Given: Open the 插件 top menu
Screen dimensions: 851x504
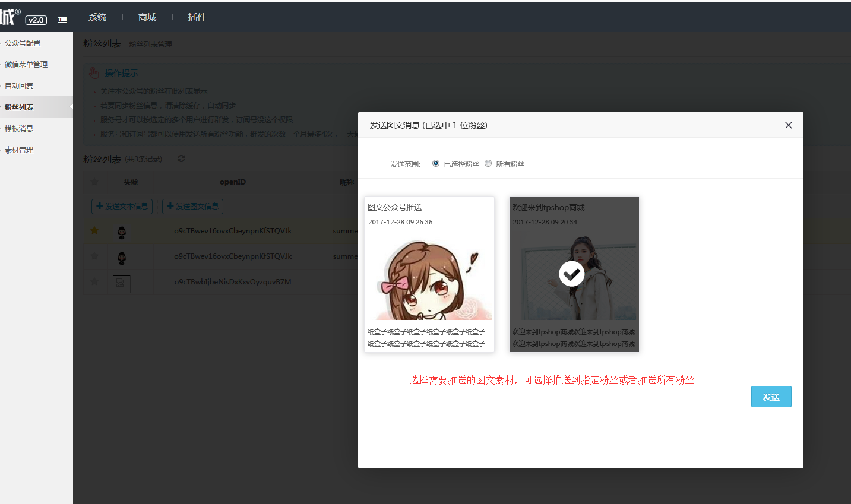Looking at the screenshot, I should [197, 17].
